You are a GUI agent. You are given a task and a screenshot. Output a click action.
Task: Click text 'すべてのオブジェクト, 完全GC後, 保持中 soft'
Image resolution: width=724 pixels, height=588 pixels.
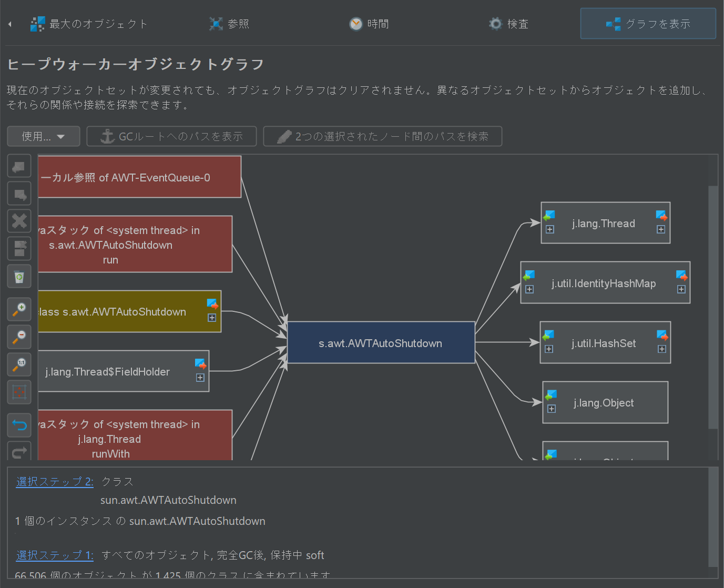pos(213,555)
